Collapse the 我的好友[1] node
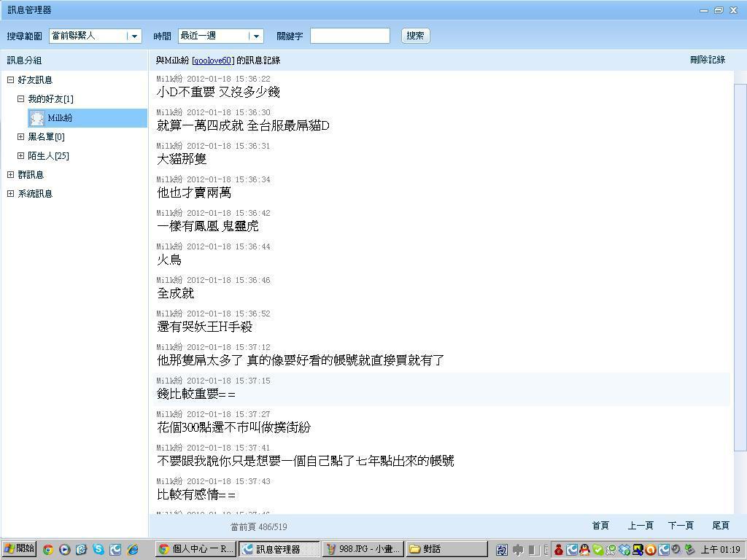The height and width of the screenshot is (560, 747). click(x=20, y=99)
